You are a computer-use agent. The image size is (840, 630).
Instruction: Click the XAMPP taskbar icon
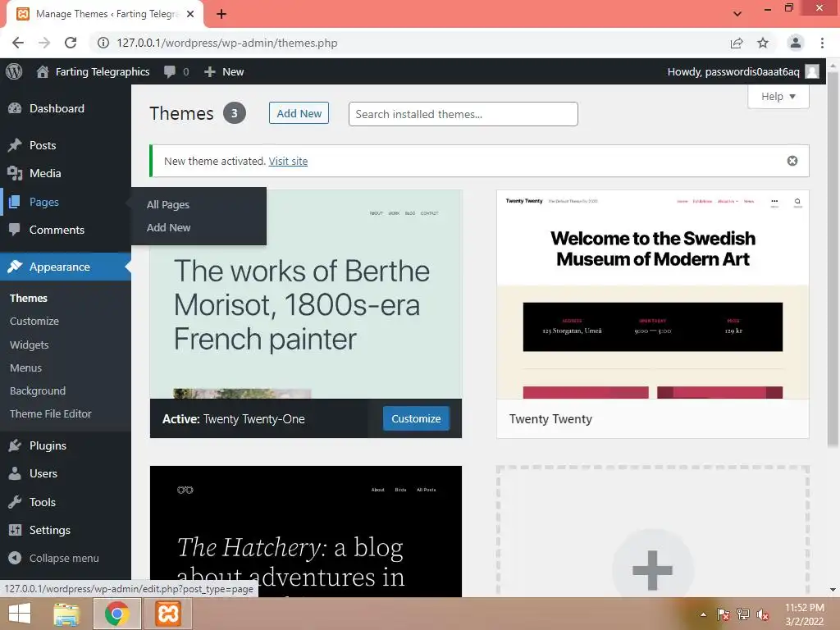pyautogui.click(x=167, y=614)
